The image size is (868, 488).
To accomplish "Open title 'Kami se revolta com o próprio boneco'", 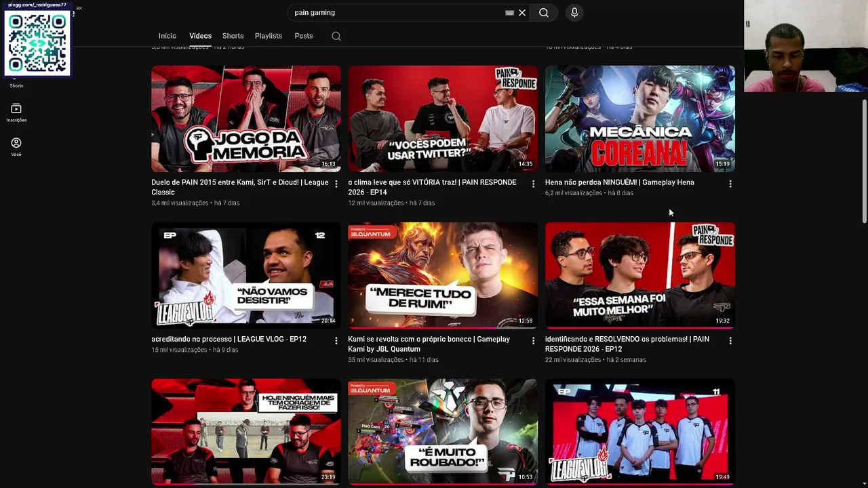I will coord(429,344).
